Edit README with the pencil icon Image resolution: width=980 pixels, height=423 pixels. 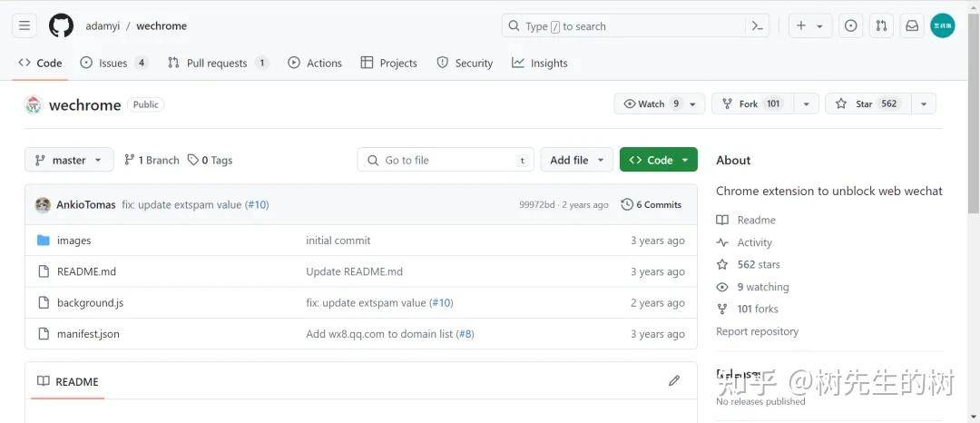coord(673,380)
